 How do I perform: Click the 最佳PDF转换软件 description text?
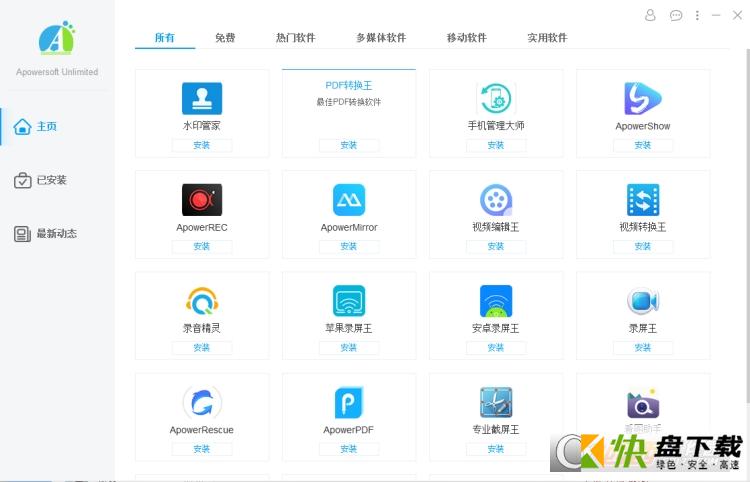[x=349, y=102]
